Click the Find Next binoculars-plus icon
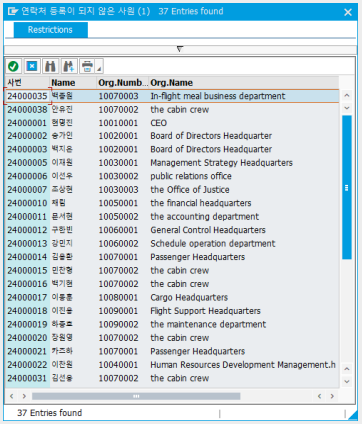The width and height of the screenshot is (362, 424). (69, 66)
